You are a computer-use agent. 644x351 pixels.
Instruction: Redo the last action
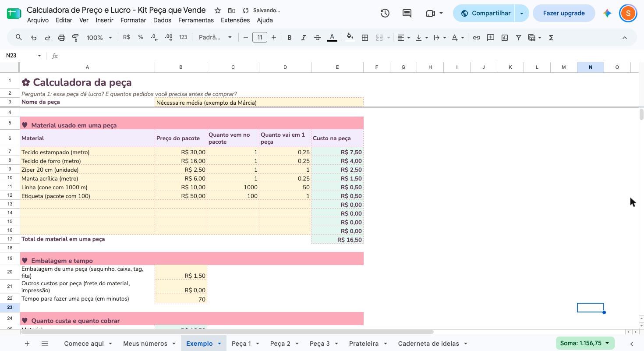47,38
